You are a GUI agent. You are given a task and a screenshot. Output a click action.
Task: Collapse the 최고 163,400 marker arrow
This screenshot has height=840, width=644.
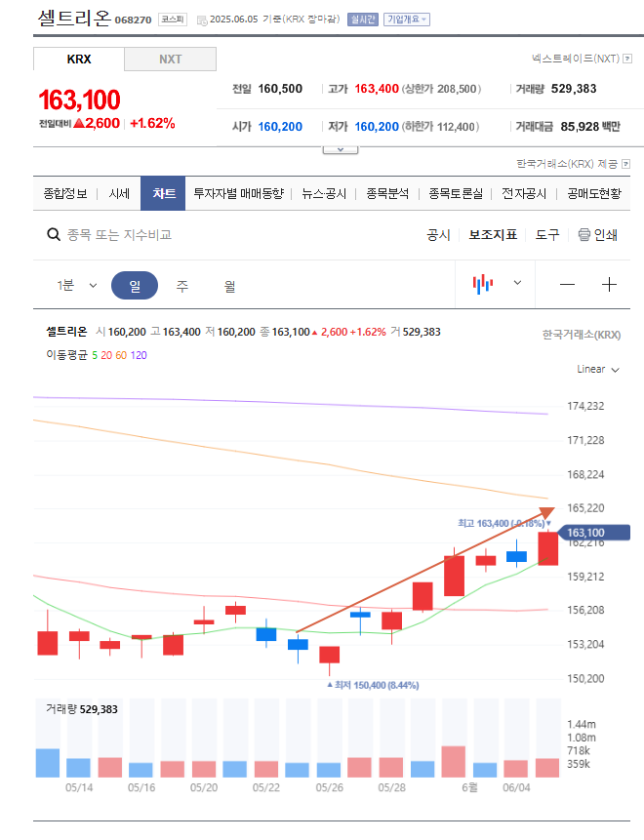coord(548,523)
